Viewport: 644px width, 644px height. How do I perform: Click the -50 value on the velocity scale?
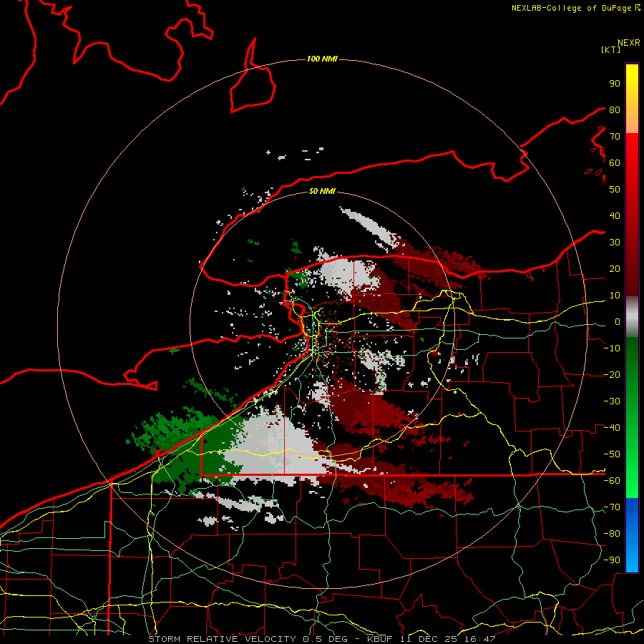(612, 454)
